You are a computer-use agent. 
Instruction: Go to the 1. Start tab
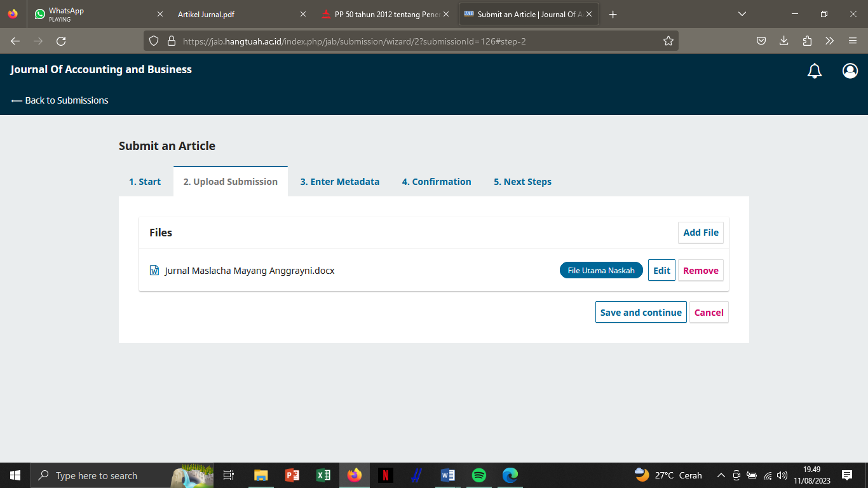pyautogui.click(x=145, y=182)
